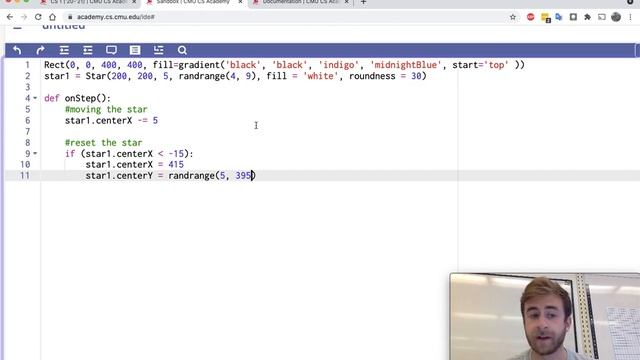Close the Sandbox tab
The height and width of the screenshot is (360, 640).
click(x=240, y=2)
